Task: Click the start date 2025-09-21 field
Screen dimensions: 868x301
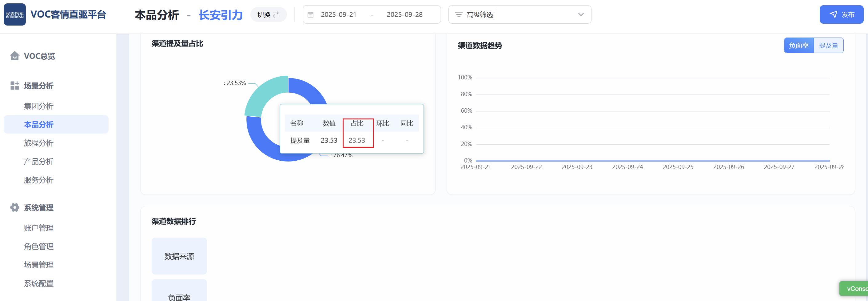Action: [338, 14]
